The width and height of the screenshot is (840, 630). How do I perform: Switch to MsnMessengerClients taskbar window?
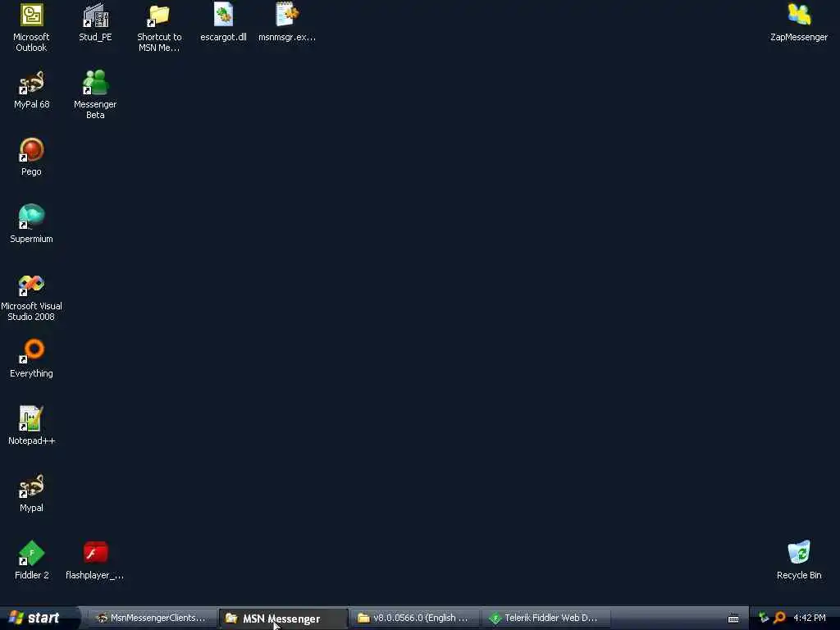tap(152, 619)
